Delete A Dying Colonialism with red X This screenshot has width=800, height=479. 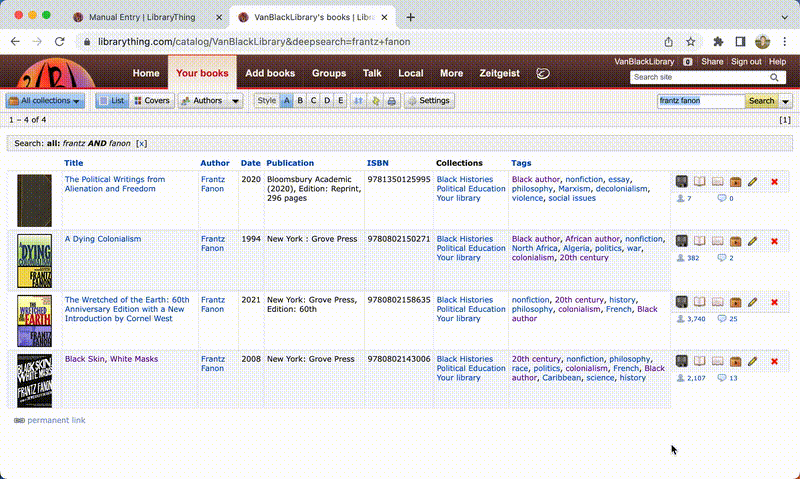774,241
